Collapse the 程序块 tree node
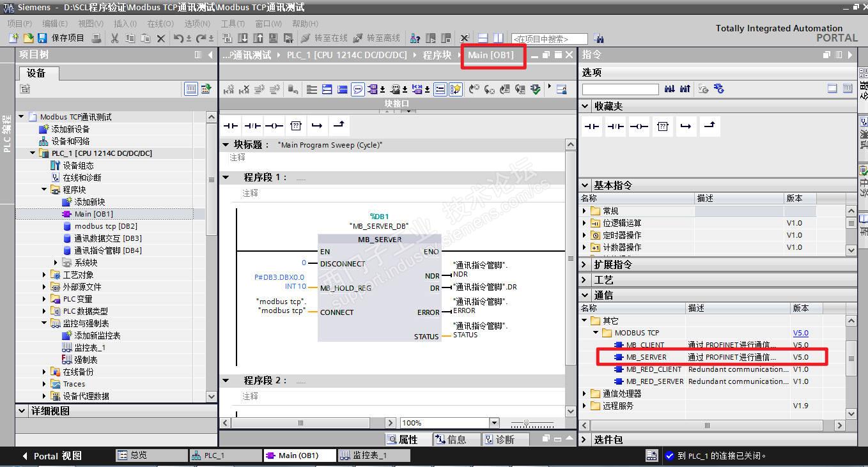Screen dimensions: 868x467 point(44,190)
